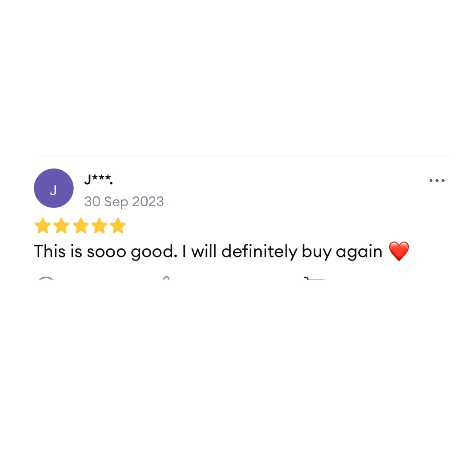Select the first rating star
Screen dimensions: 476x476
42,226
